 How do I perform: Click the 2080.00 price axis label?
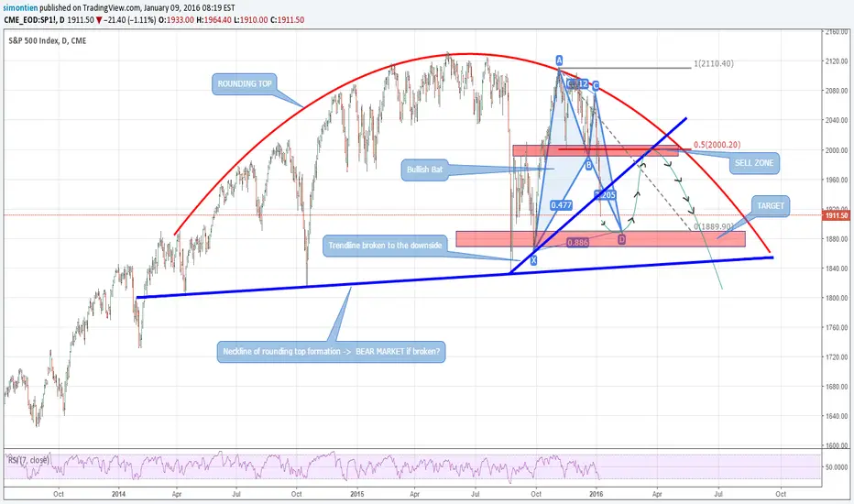tap(837, 91)
